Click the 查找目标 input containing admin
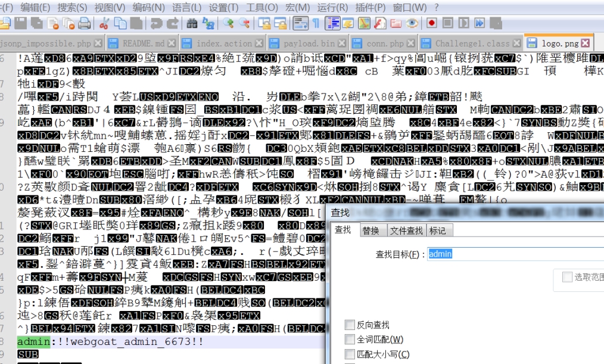Image resolution: width=604 pixels, height=364 pixels. (x=515, y=254)
